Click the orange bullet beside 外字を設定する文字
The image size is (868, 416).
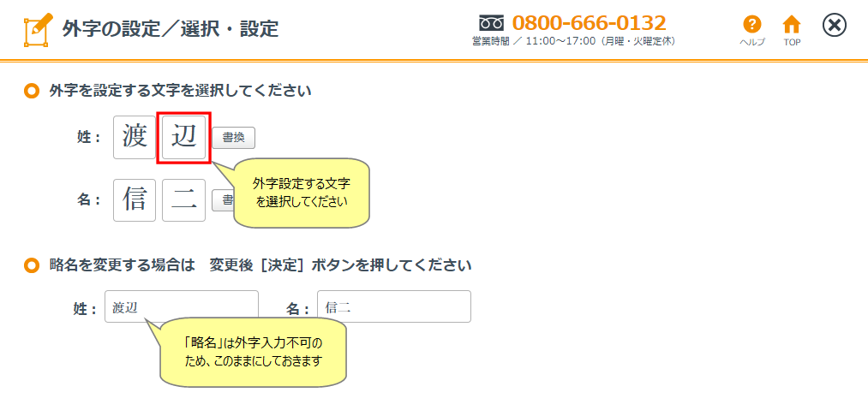pyautogui.click(x=33, y=90)
